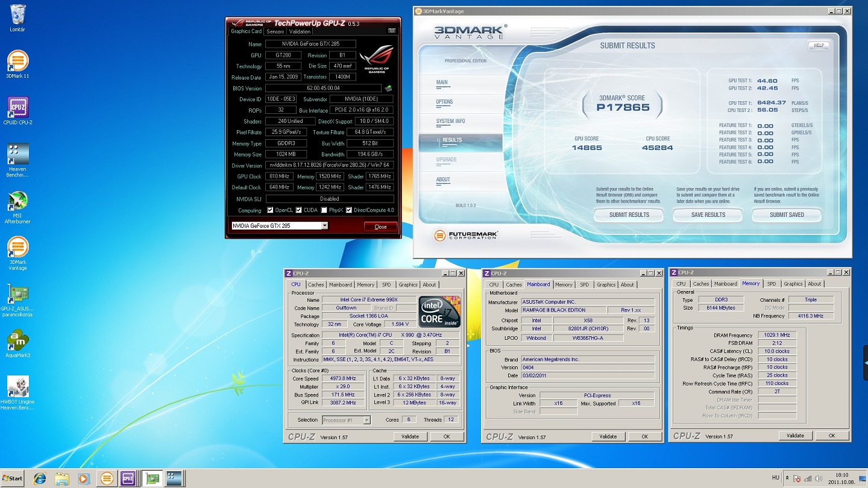Open Windows Media Player from the taskbar
The width and height of the screenshot is (868, 488).
pyautogui.click(x=84, y=478)
